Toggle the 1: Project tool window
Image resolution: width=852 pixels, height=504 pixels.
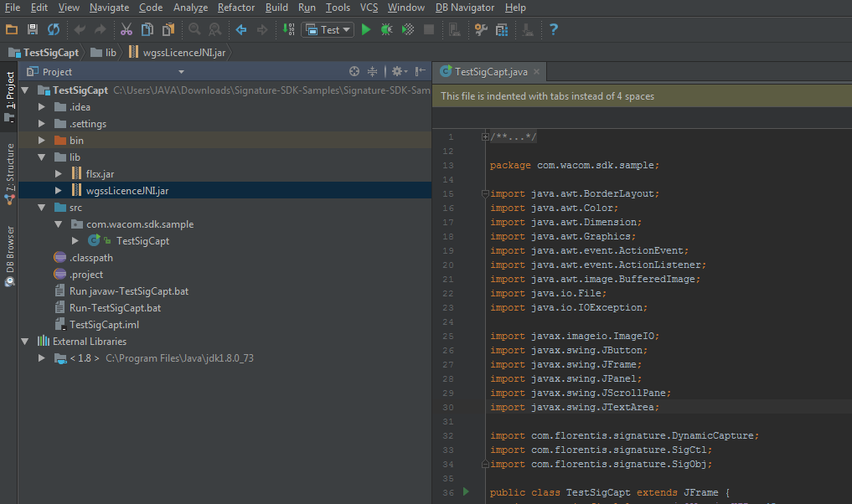(x=9, y=93)
